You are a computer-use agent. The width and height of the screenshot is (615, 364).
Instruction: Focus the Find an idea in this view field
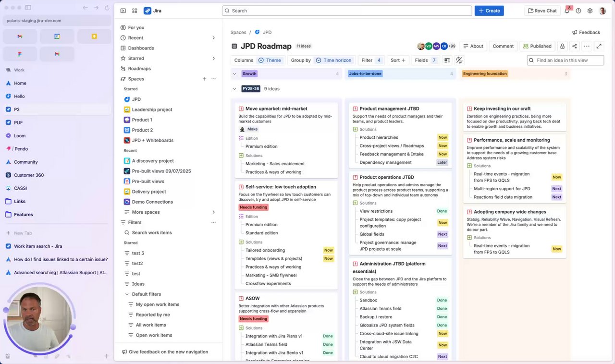click(566, 60)
